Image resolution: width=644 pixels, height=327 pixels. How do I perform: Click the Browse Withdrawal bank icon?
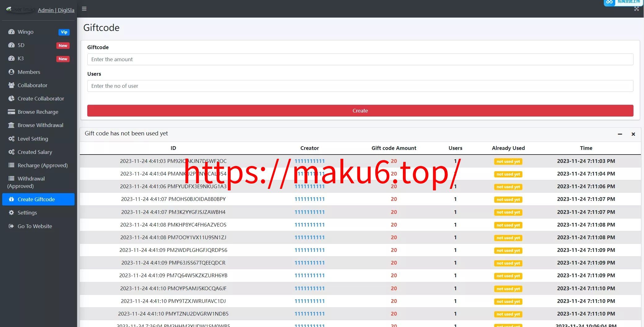pyautogui.click(x=11, y=125)
